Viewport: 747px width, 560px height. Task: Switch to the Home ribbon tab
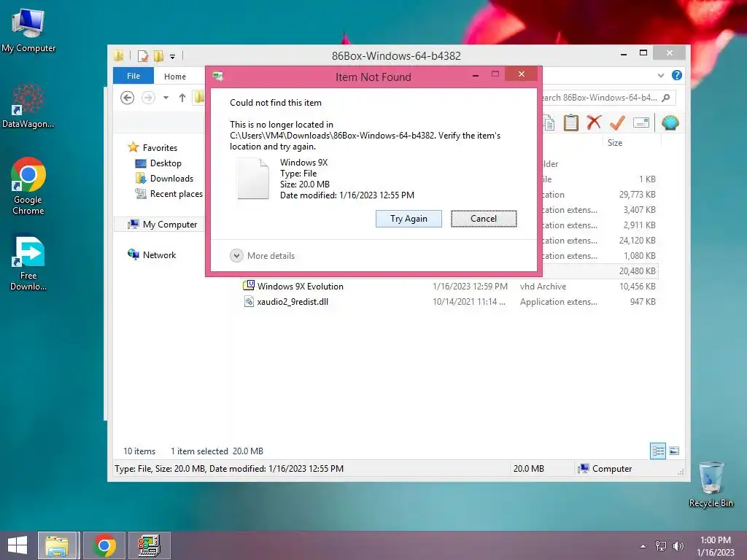(175, 76)
